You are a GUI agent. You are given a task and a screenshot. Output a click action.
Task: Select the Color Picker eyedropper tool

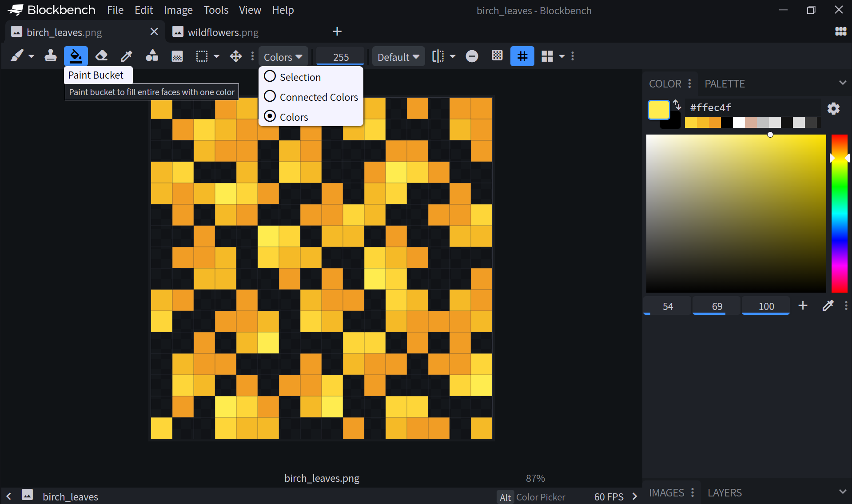127,56
